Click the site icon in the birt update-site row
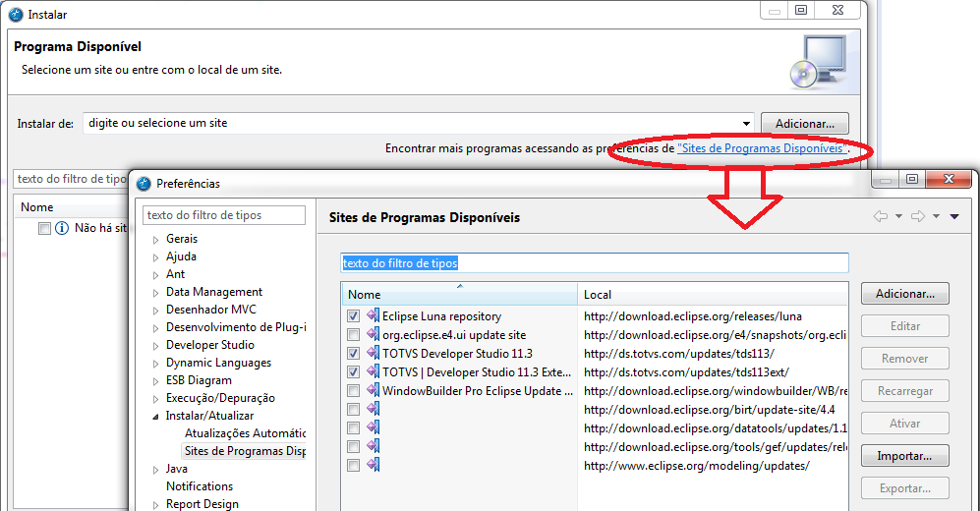Screen dimensions: 980x511 pyautogui.click(x=374, y=409)
